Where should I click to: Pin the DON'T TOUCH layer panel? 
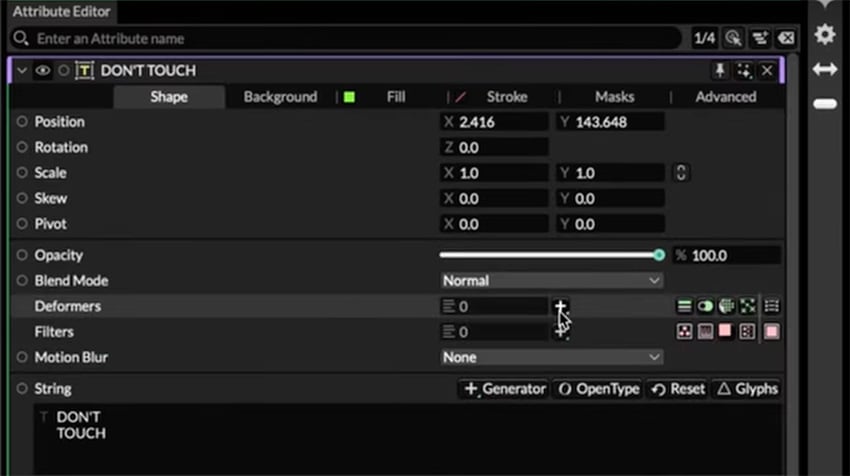[x=720, y=70]
